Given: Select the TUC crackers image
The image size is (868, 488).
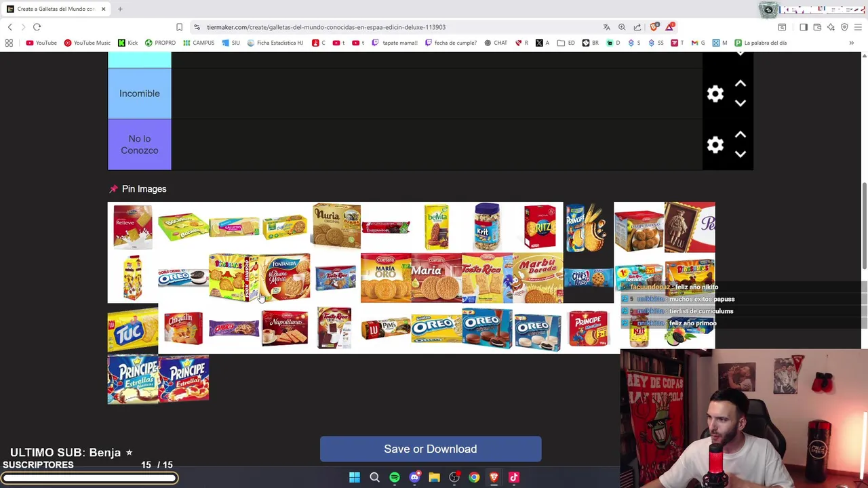Looking at the screenshot, I should point(133,329).
